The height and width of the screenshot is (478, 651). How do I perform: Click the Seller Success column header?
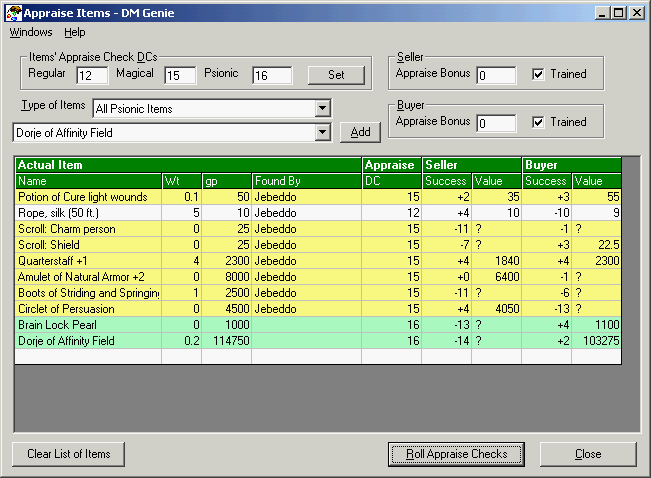pos(447,181)
